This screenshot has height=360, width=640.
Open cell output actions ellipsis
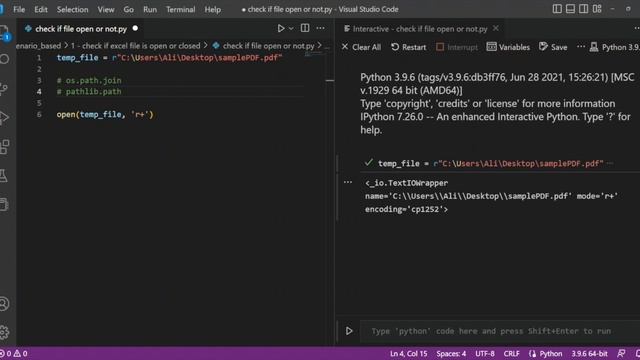(x=348, y=182)
